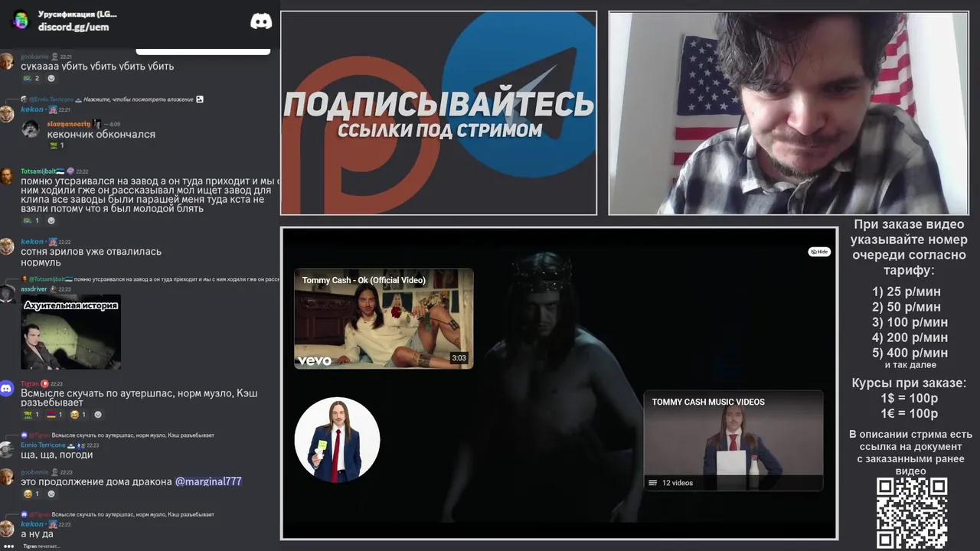Click the 3:03 duration badge
This screenshot has height=551, width=980.
pos(459,357)
